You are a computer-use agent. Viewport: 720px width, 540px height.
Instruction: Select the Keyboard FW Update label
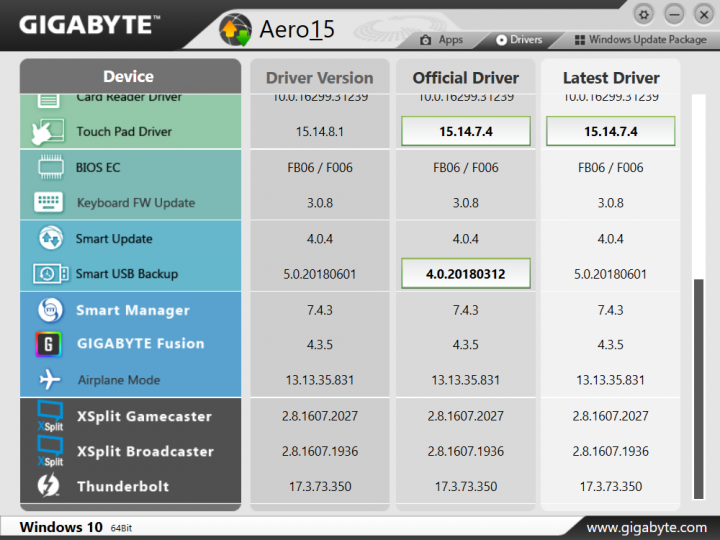(136, 203)
